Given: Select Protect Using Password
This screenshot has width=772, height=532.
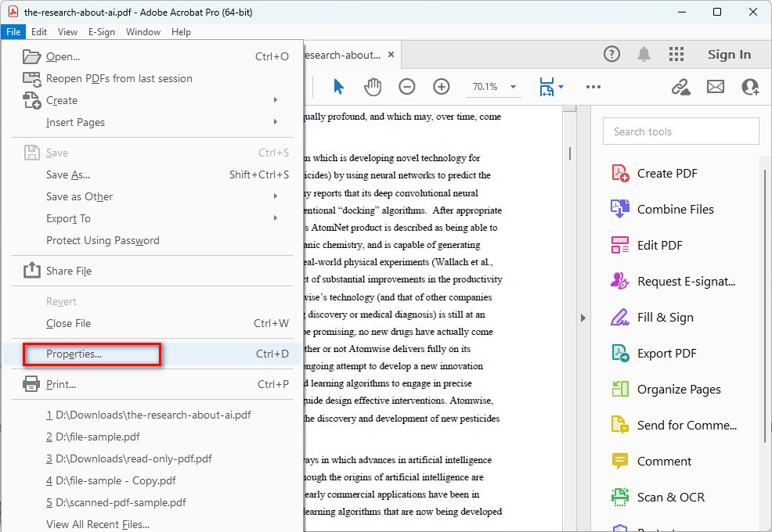Looking at the screenshot, I should pos(153,240).
